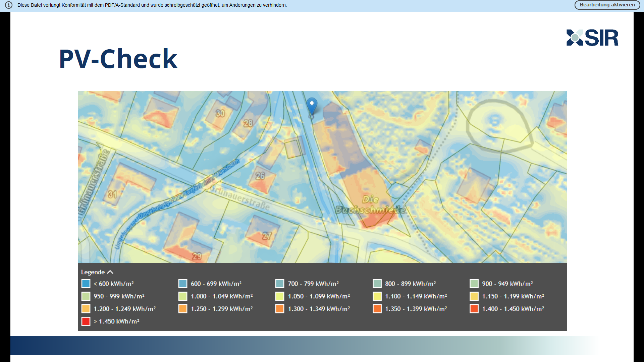Click house number 30 on map
Image resolution: width=644 pixels, height=362 pixels.
[x=220, y=113]
